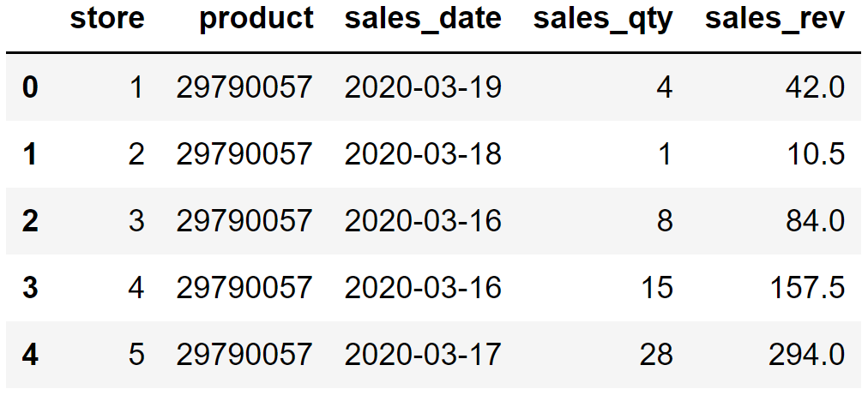Image resolution: width=868 pixels, height=395 pixels.
Task: Click the 'store' column header
Action: [x=107, y=21]
